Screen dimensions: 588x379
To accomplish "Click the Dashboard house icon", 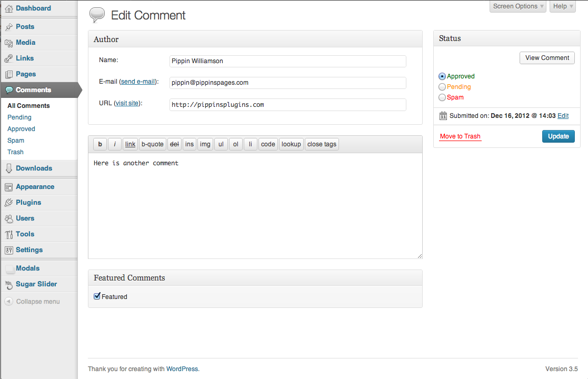I will point(8,8).
